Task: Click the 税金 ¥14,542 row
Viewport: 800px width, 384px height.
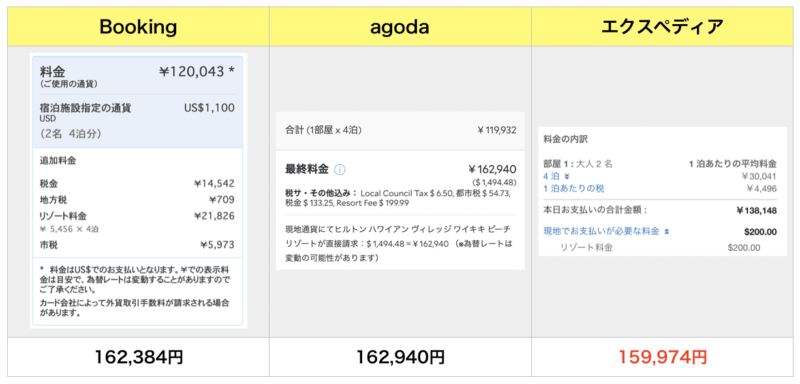Action: coord(137,184)
